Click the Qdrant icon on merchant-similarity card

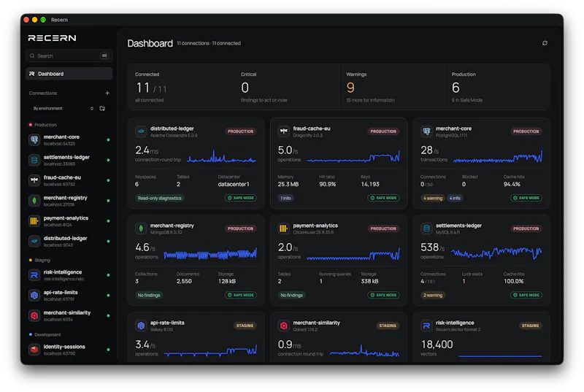click(x=284, y=326)
